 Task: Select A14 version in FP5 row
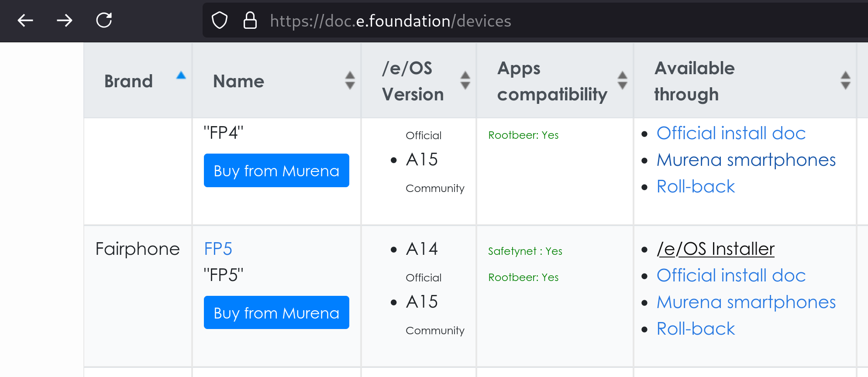click(x=422, y=249)
